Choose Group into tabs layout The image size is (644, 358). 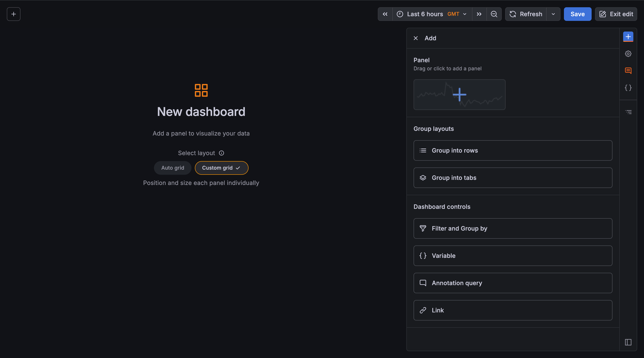pyautogui.click(x=513, y=178)
